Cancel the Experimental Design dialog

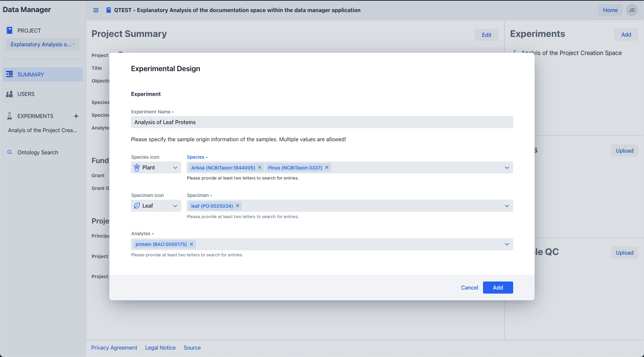coord(469,288)
